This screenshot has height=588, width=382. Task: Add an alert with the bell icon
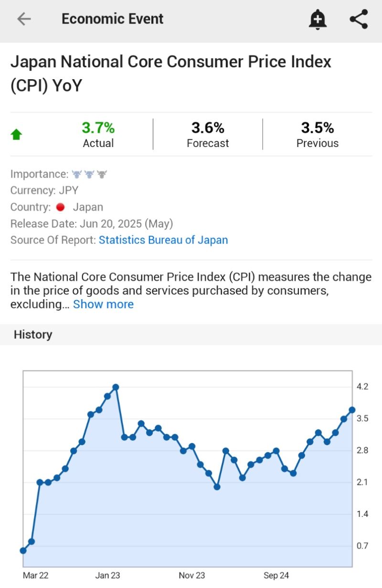click(x=318, y=19)
